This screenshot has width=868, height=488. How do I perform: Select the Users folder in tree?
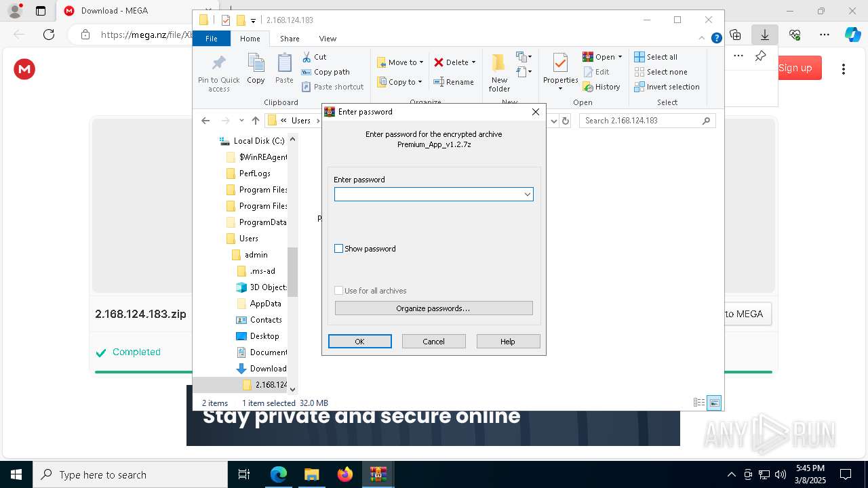coord(242,239)
